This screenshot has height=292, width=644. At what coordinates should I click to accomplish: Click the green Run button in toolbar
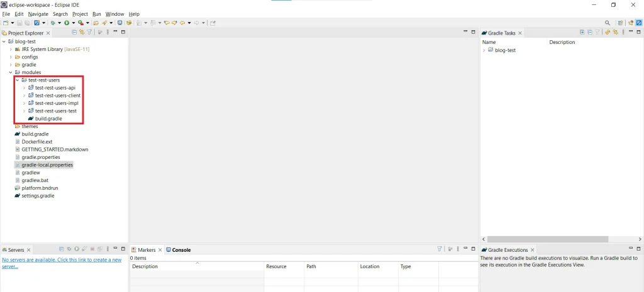67,23
